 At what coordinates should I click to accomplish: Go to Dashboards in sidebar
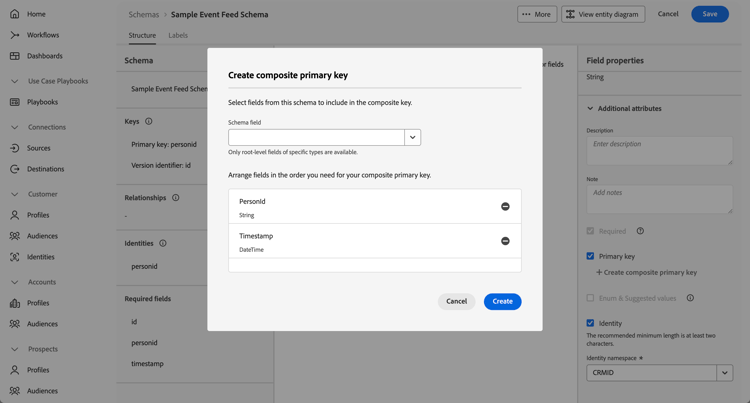[45, 56]
